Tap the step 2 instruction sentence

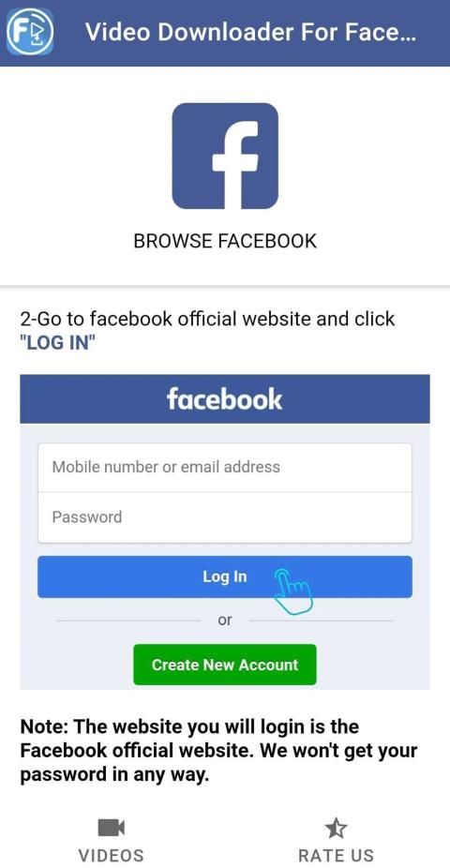click(207, 331)
